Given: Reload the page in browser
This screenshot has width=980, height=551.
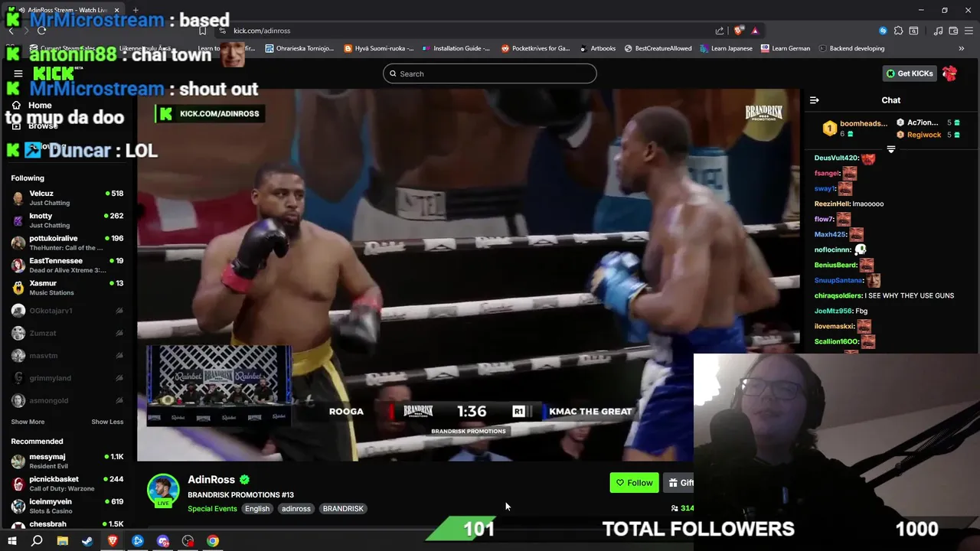Looking at the screenshot, I should (x=41, y=31).
